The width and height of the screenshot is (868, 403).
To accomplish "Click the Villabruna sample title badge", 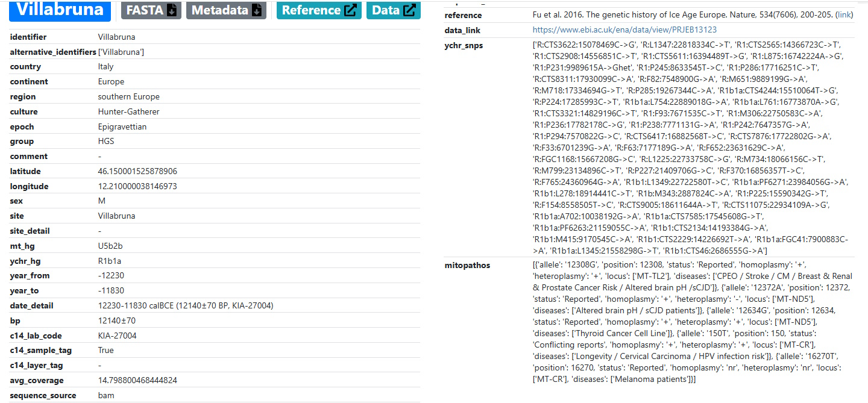I will (60, 10).
